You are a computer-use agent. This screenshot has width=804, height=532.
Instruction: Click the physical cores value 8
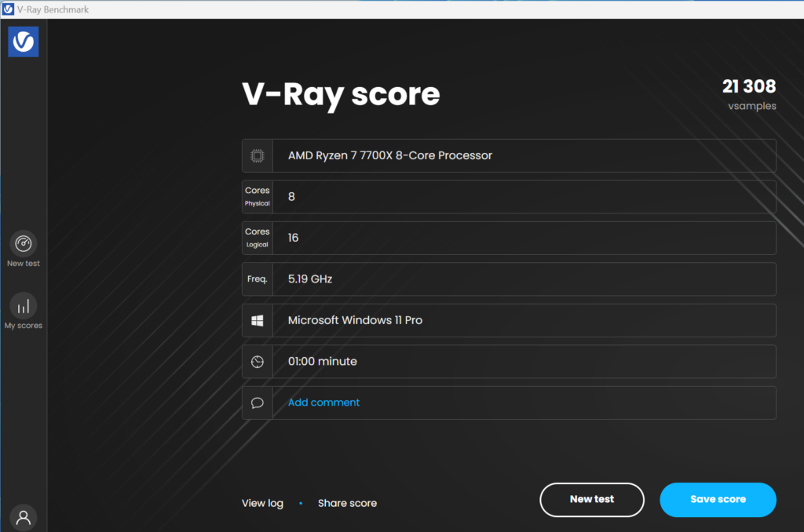tap(291, 197)
